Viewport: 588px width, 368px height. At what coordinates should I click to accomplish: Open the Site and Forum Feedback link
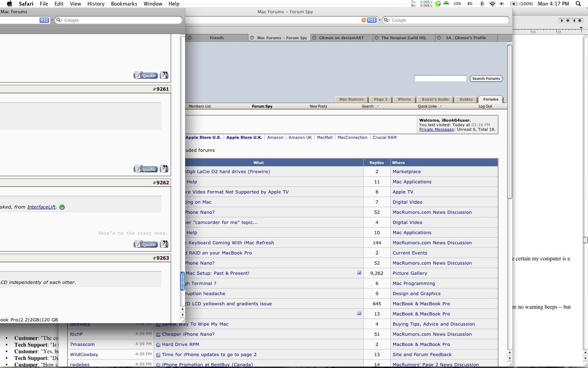tap(422, 355)
